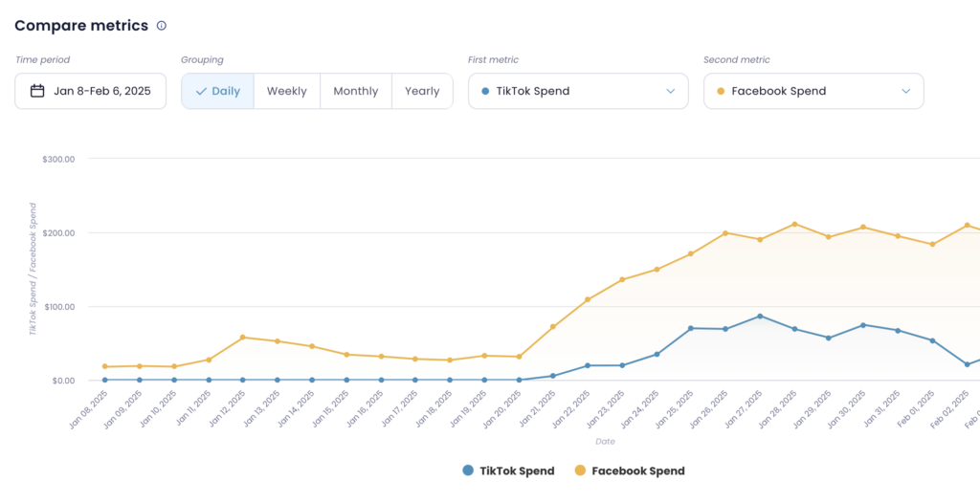The height and width of the screenshot is (503, 980).
Task: Click the Grouping label
Action: click(203, 60)
